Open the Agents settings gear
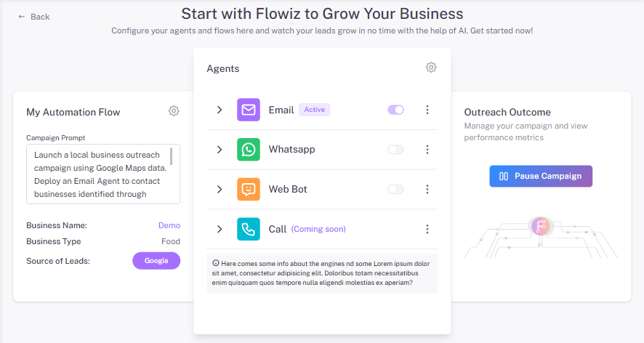This screenshot has width=644, height=343. point(431,68)
